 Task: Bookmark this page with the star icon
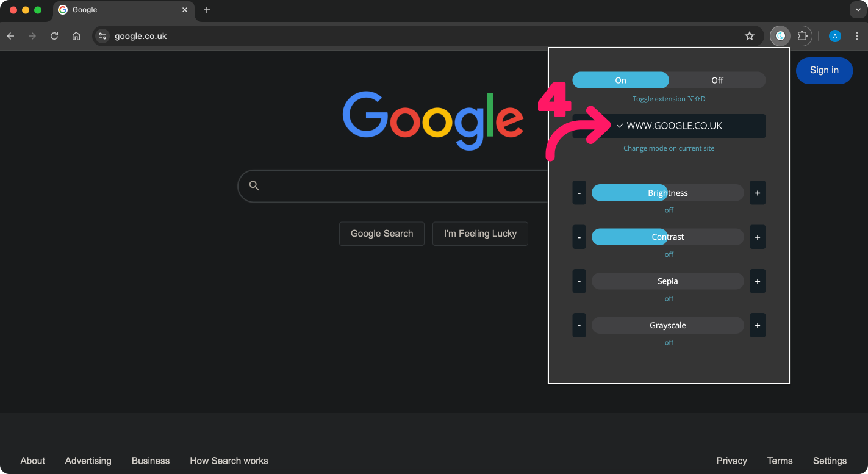(750, 36)
